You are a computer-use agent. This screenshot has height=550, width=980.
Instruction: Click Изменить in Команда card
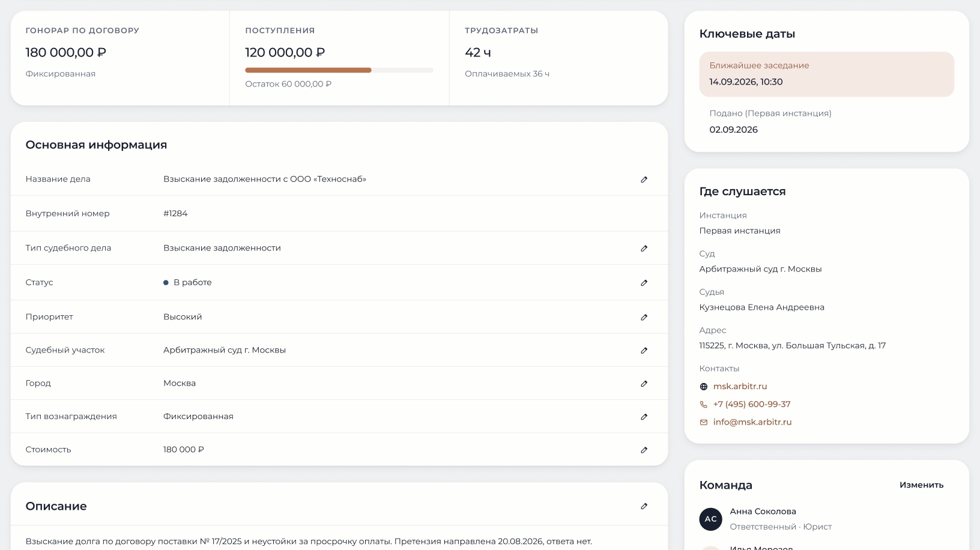921,485
